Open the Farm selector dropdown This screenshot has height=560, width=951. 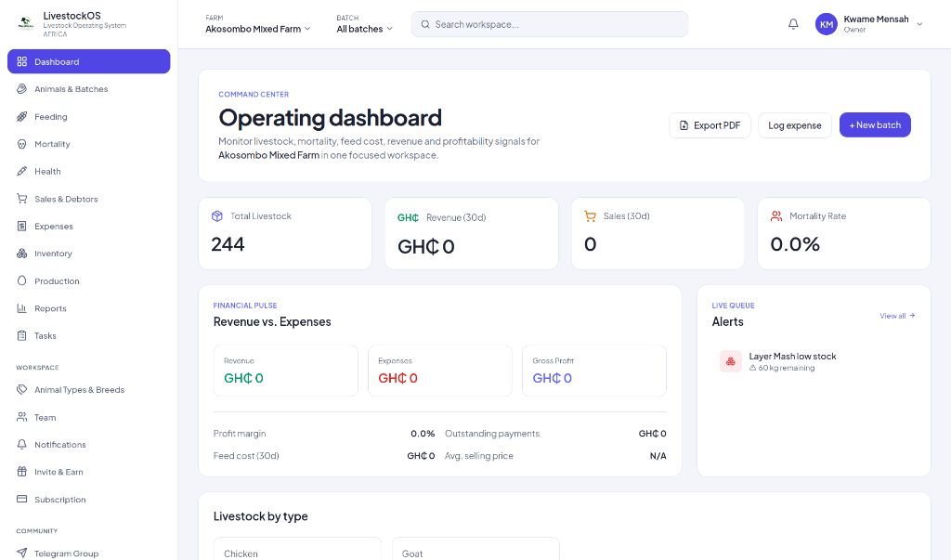(258, 24)
